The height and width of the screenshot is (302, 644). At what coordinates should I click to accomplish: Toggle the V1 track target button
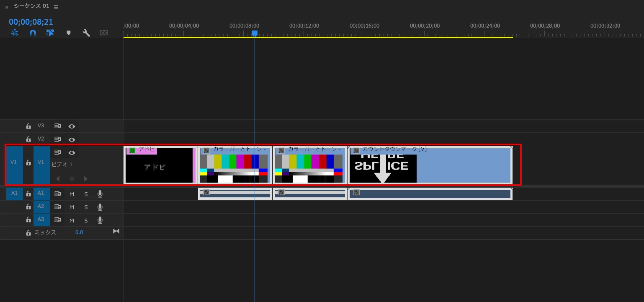click(x=41, y=165)
